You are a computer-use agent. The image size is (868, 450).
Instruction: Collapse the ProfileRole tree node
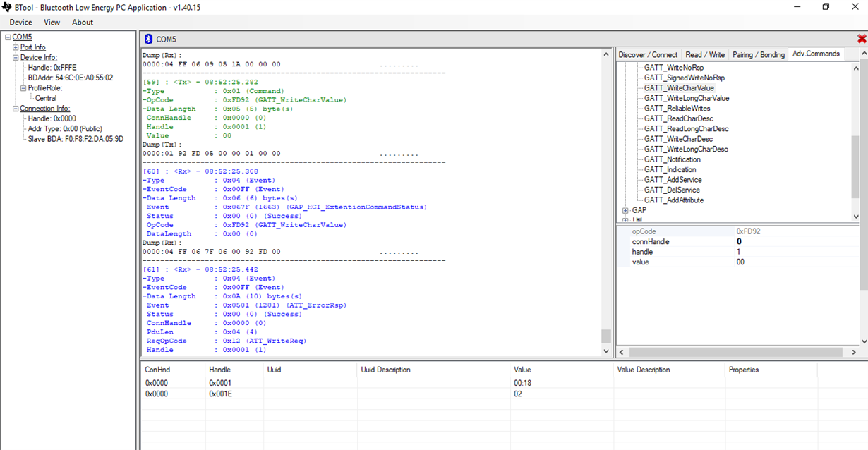click(x=23, y=88)
